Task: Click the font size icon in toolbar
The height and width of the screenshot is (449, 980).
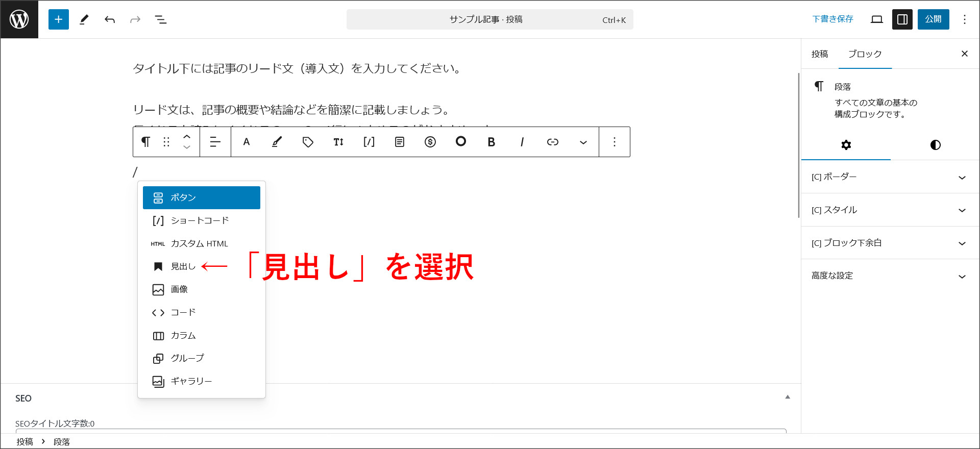Action: pos(338,142)
